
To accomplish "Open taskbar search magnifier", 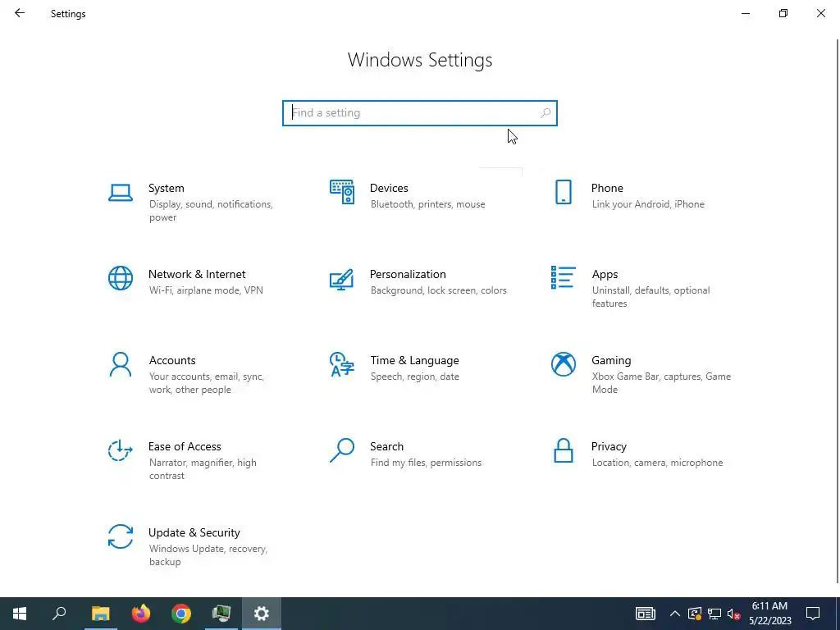I will pos(60,614).
